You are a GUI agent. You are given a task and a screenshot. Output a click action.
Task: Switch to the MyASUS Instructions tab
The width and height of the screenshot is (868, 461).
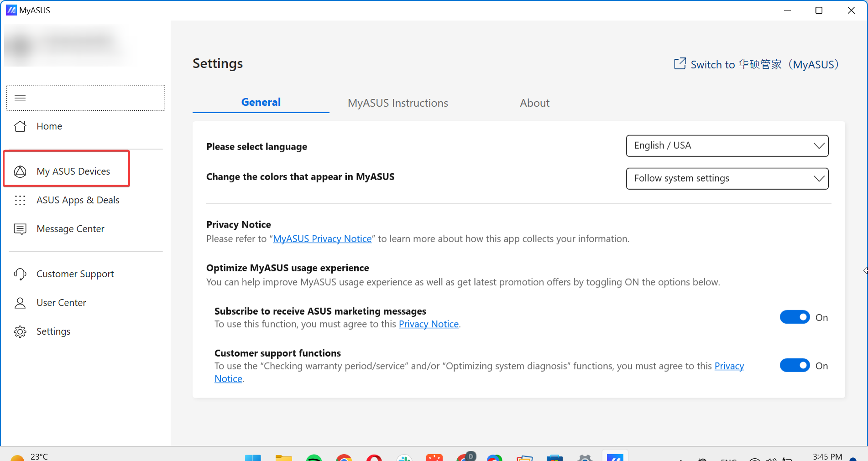tap(397, 103)
